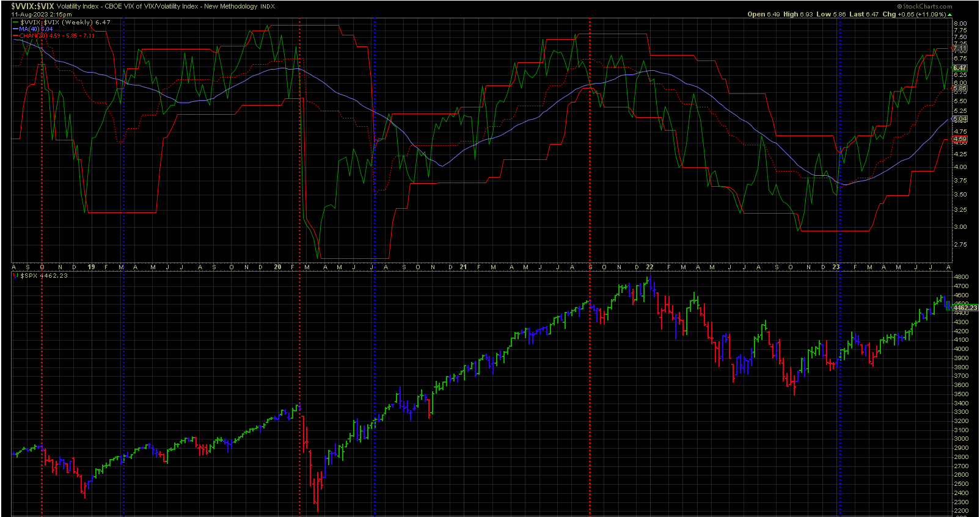The image size is (980, 517).
Task: Click the '22' year label on the time axis
Action: pos(649,267)
